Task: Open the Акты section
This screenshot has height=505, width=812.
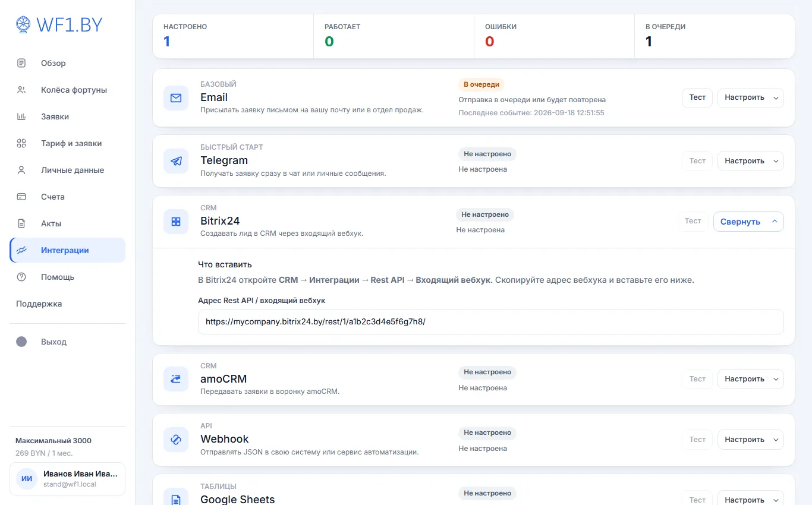Action: coord(68,223)
